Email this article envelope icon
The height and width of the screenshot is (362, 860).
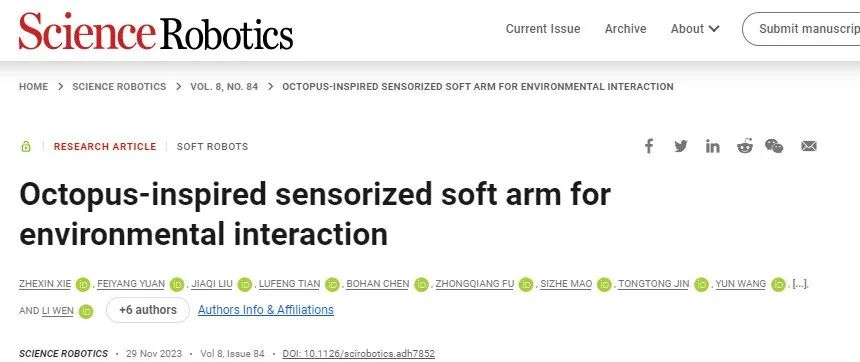point(809,146)
